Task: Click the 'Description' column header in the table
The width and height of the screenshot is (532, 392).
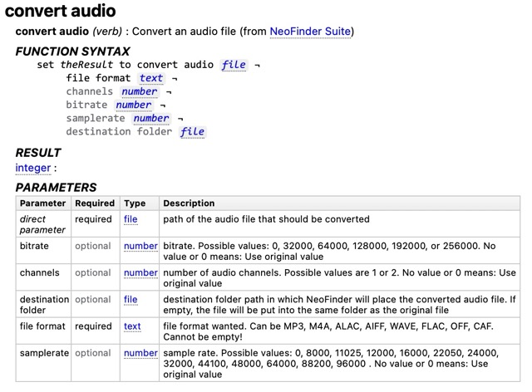Action: click(189, 203)
